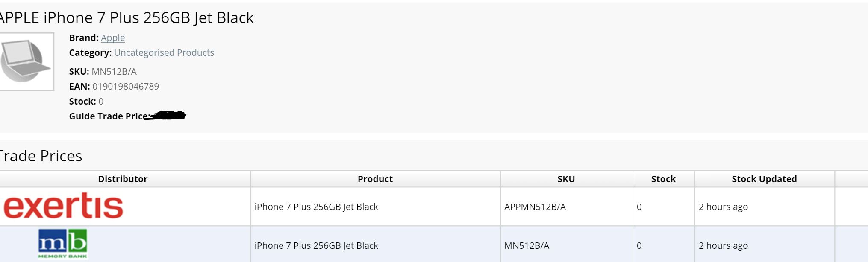Click the laptop product placeholder image
The height and width of the screenshot is (262, 868).
click(x=26, y=61)
